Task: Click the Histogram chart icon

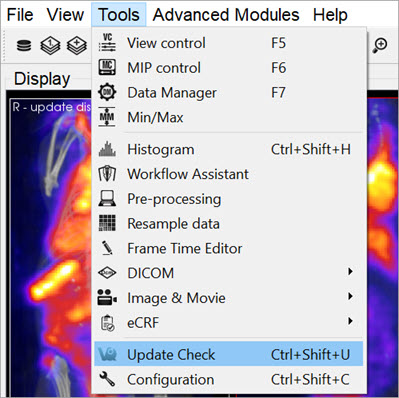Action: 107,149
